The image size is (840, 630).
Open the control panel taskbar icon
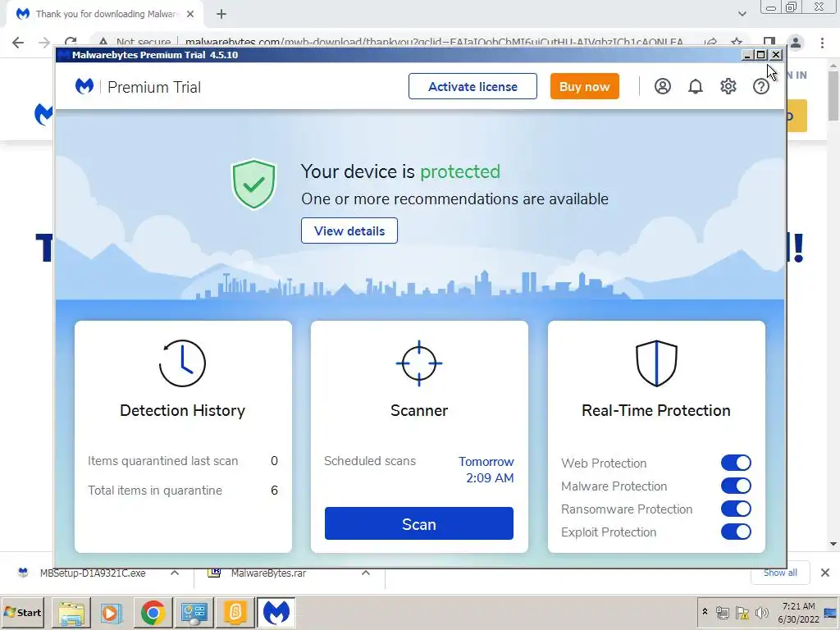194,612
